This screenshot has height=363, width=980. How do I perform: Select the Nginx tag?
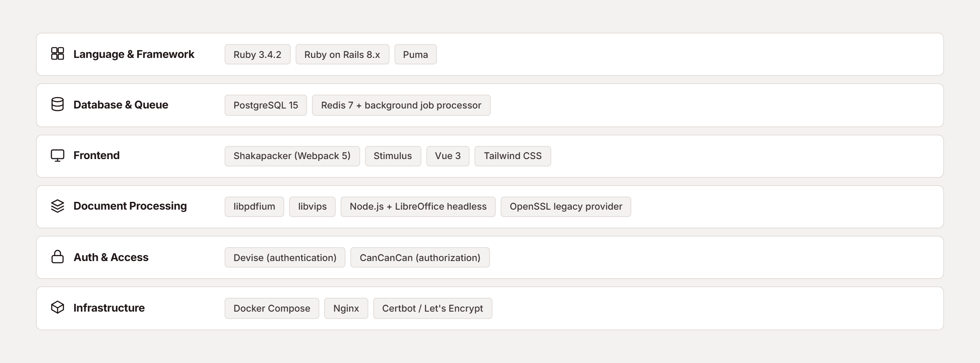(346, 308)
